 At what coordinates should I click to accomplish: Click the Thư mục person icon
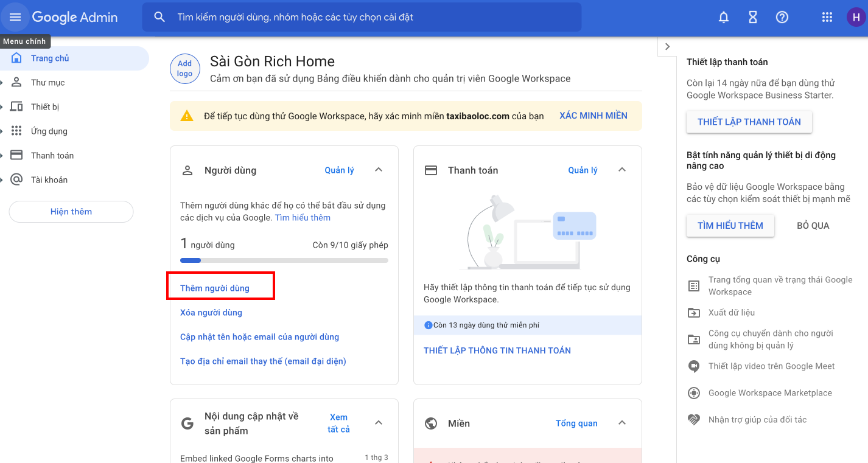click(16, 82)
